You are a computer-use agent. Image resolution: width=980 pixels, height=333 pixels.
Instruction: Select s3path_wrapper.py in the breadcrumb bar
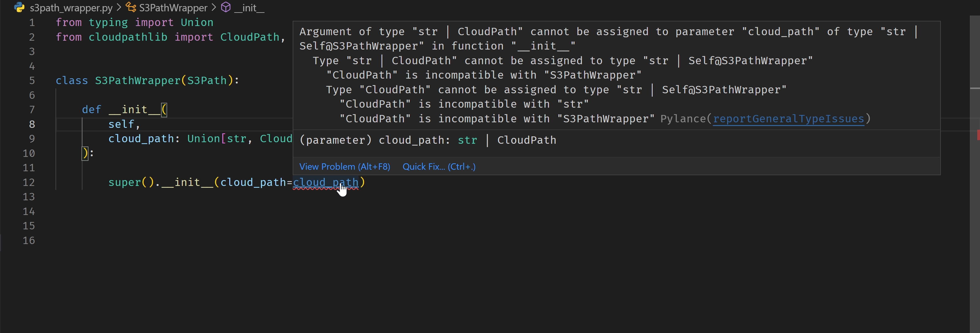coord(72,8)
